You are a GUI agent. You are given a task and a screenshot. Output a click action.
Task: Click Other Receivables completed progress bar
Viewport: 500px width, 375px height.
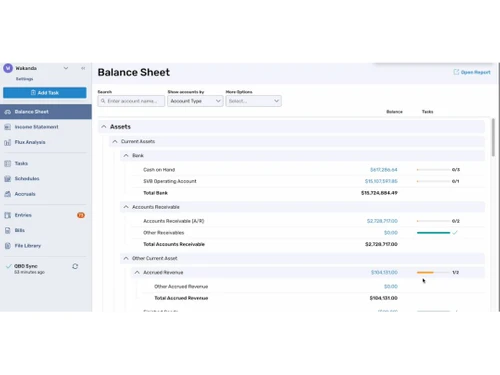(x=433, y=233)
